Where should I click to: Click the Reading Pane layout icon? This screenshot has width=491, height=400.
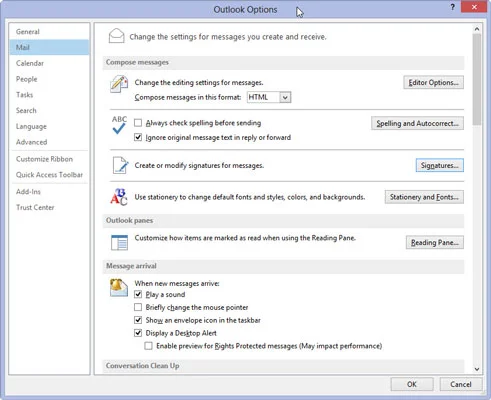click(119, 242)
